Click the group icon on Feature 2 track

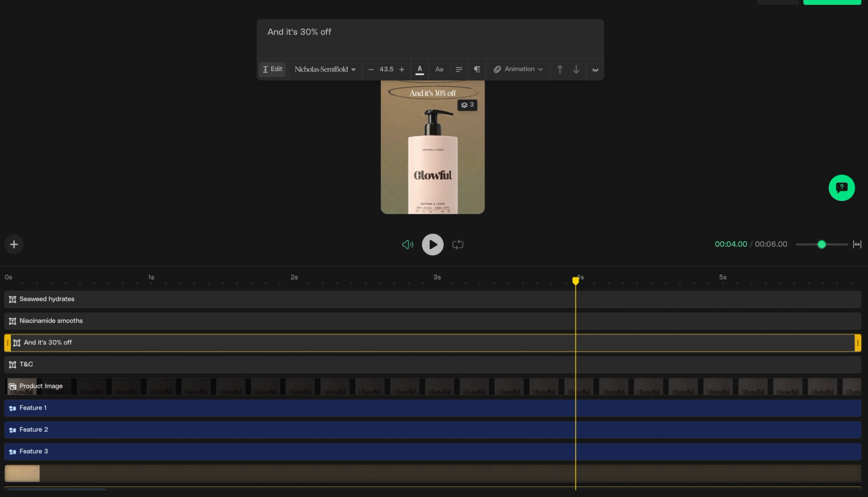[12, 430]
